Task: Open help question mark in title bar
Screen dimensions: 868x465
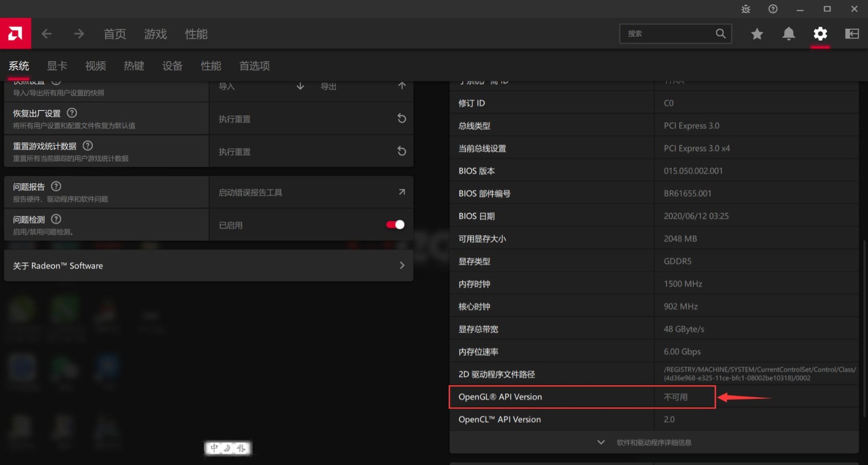Action: coord(773,9)
